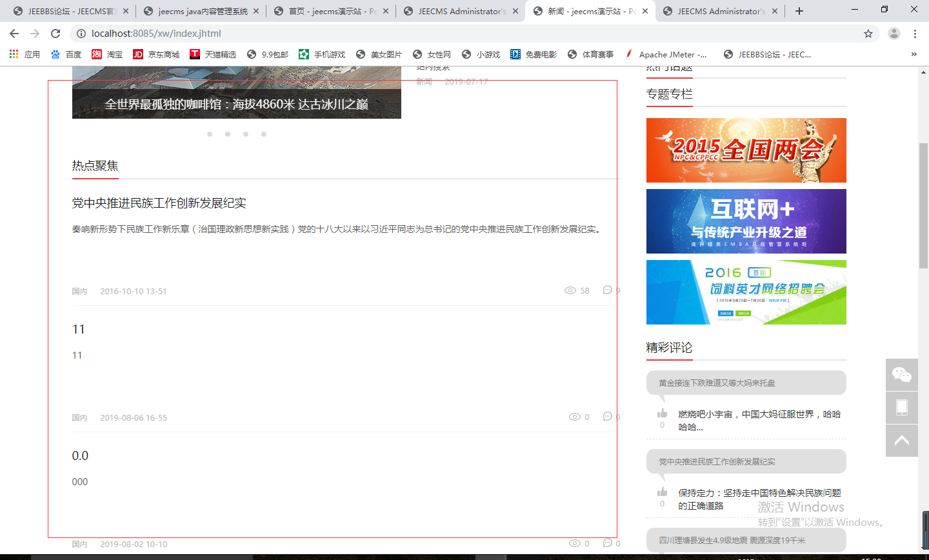Screen dimensions: 929x560
Task: Open the 免费电影 bookmark
Action: pyautogui.click(x=534, y=54)
